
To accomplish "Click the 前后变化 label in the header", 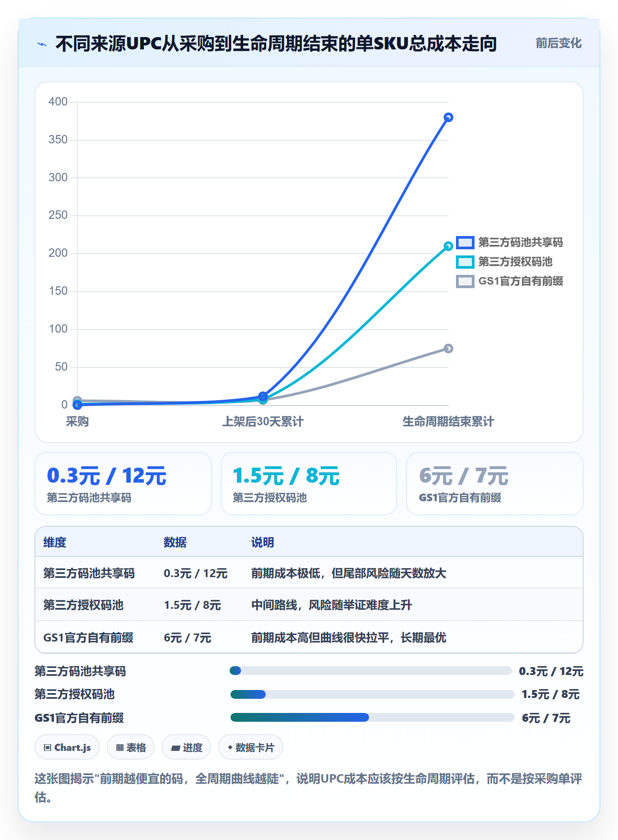I will click(558, 43).
